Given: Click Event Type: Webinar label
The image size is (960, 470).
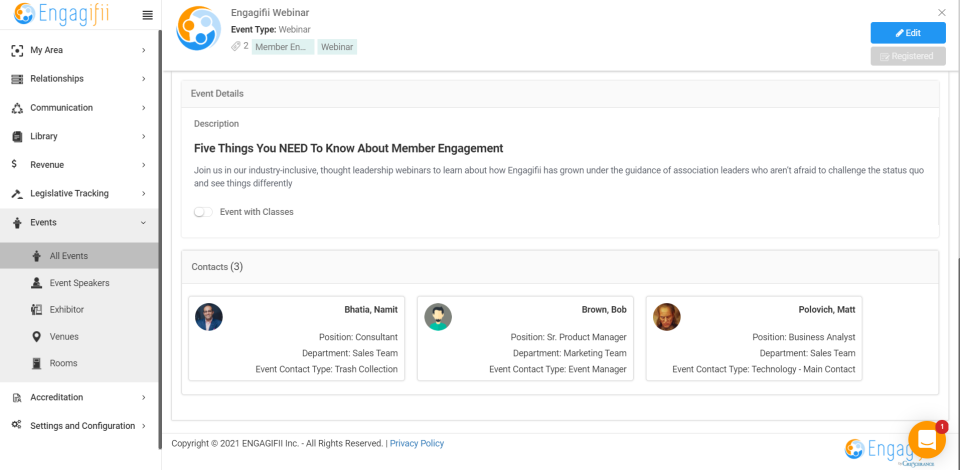Looking at the screenshot, I should (271, 29).
